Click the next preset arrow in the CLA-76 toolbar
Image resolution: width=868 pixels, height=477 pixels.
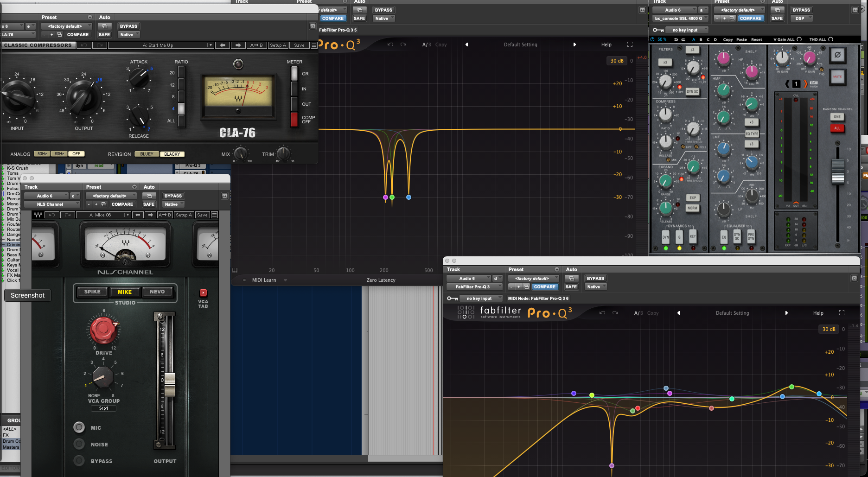click(x=238, y=45)
